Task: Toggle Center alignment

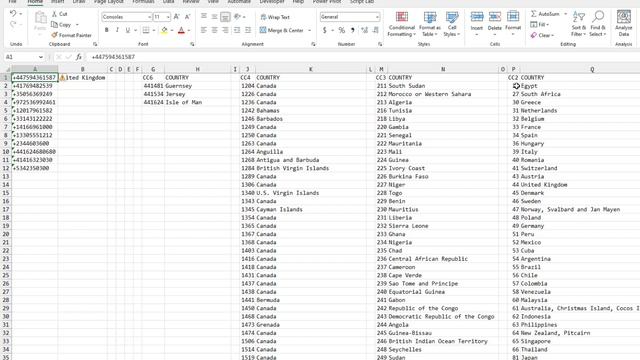Action: tap(214, 30)
